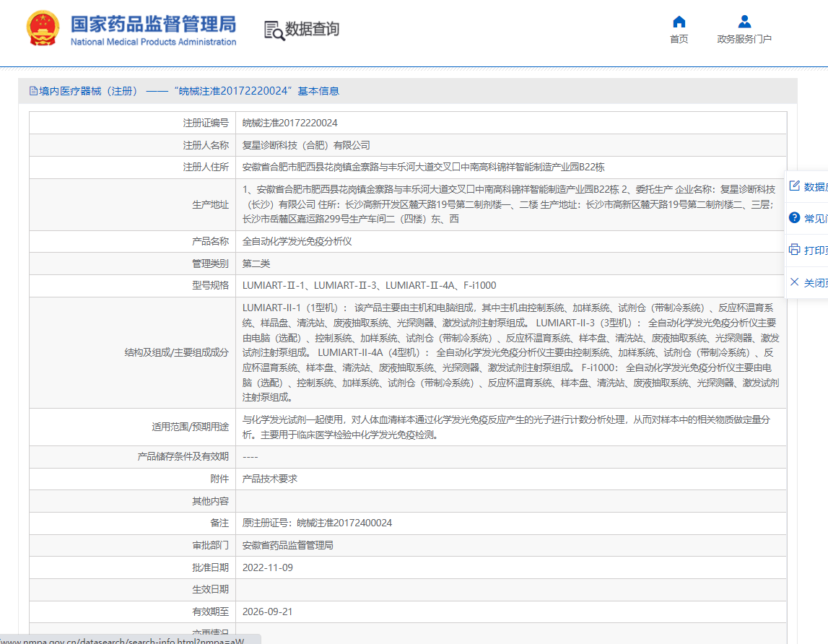This screenshot has height=644, width=828.
Task: Click the 管理类别 row label
Action: pos(210,264)
